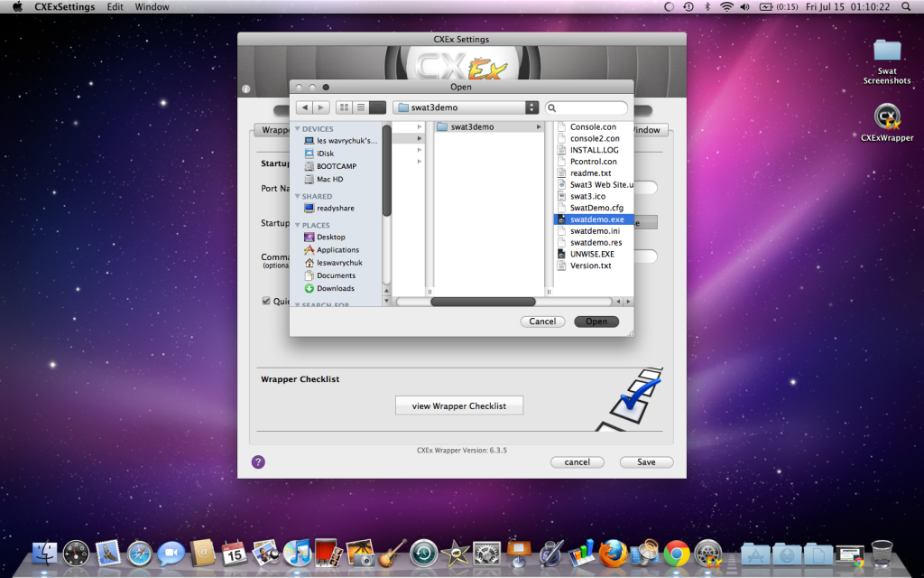This screenshot has height=578, width=924.
Task: Open System Preferences in the dock
Action: 486,554
